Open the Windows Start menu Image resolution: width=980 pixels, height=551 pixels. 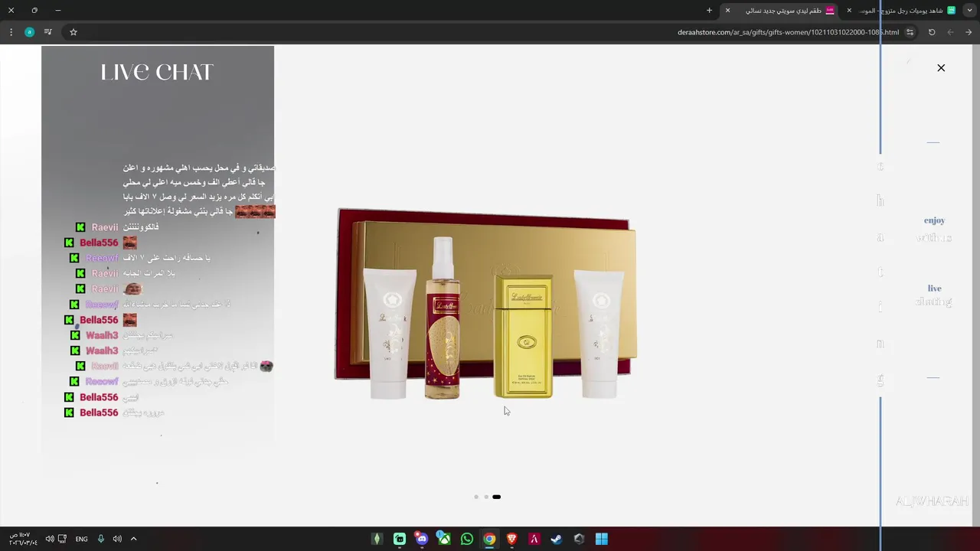[x=602, y=539]
